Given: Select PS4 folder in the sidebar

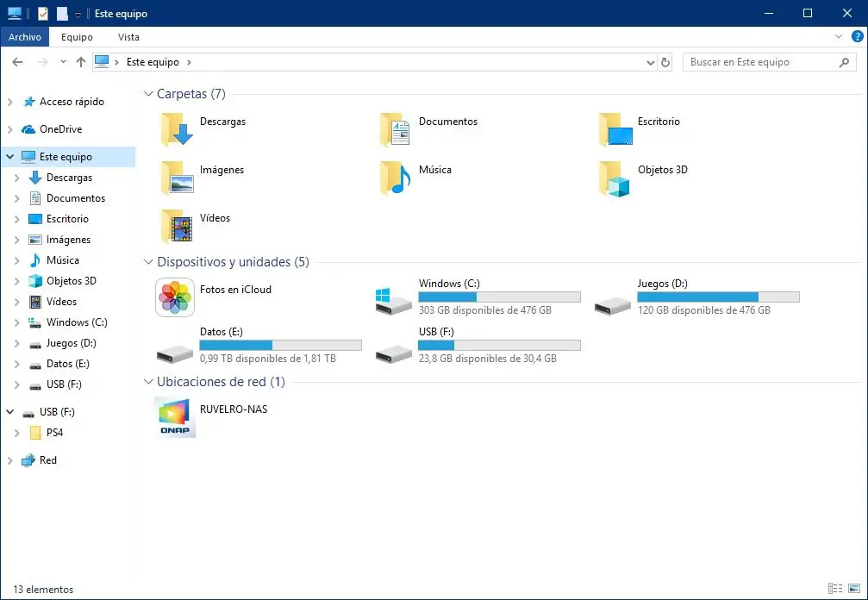Looking at the screenshot, I should pyautogui.click(x=54, y=432).
